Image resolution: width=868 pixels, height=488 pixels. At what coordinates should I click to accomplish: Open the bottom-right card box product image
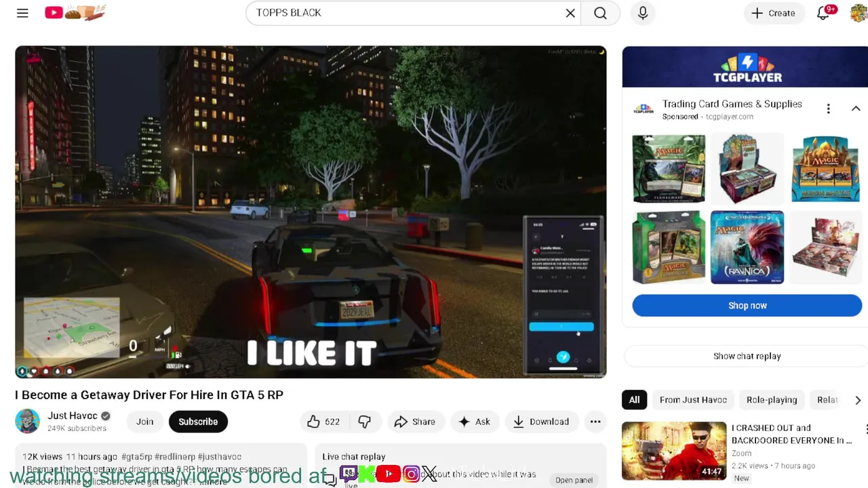[825, 247]
